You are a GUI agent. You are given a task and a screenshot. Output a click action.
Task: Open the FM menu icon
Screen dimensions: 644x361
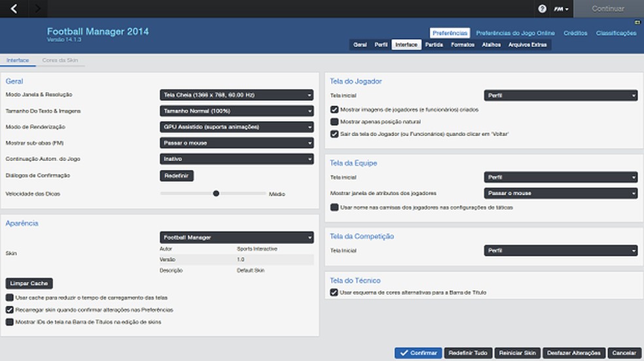[561, 9]
